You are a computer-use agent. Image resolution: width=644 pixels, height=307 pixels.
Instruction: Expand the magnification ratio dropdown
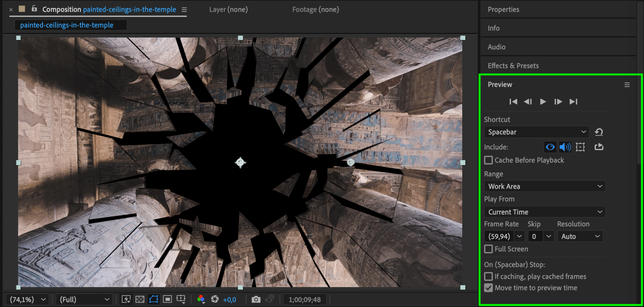coord(28,299)
